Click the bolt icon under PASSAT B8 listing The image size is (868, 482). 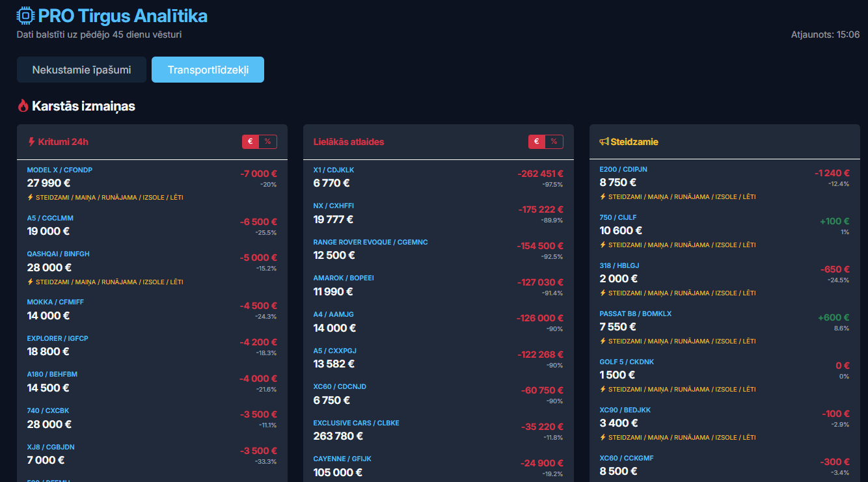[x=603, y=341]
